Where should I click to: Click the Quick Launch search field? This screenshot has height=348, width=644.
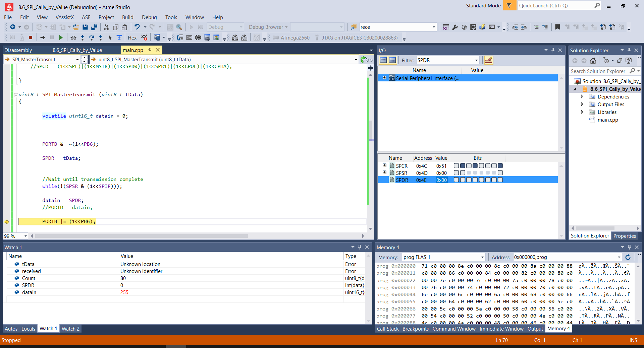[x=559, y=6]
